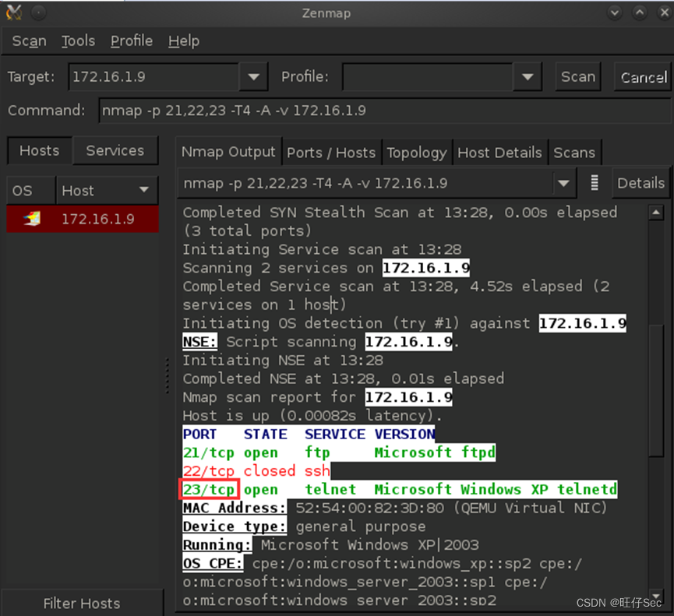Expand the Target dropdown arrow
Image resolution: width=674 pixels, height=616 pixels.
pos(253,77)
